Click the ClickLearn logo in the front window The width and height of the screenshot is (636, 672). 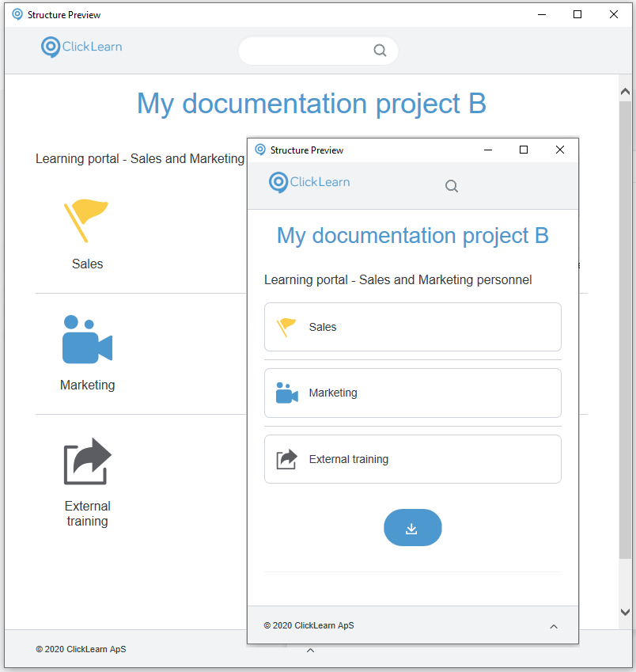tap(309, 182)
